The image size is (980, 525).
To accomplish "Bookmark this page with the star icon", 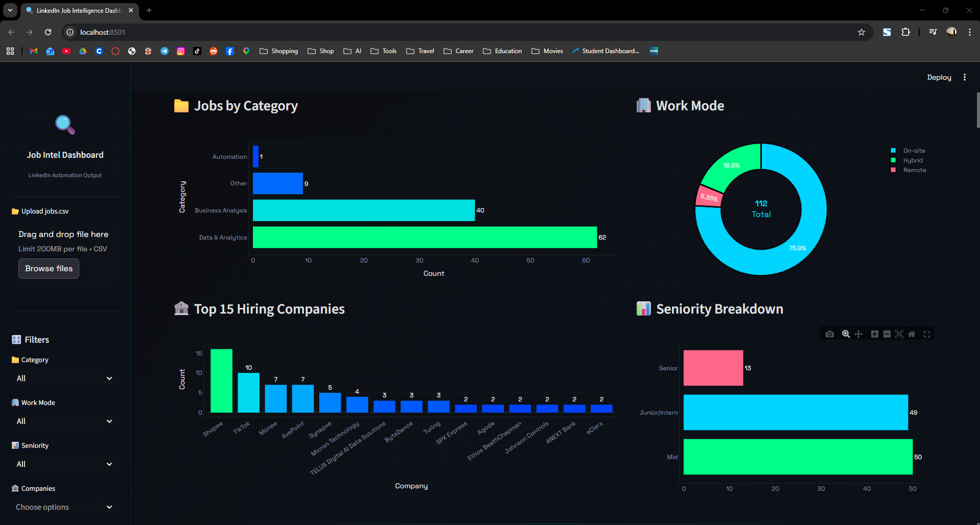I will pos(861,32).
